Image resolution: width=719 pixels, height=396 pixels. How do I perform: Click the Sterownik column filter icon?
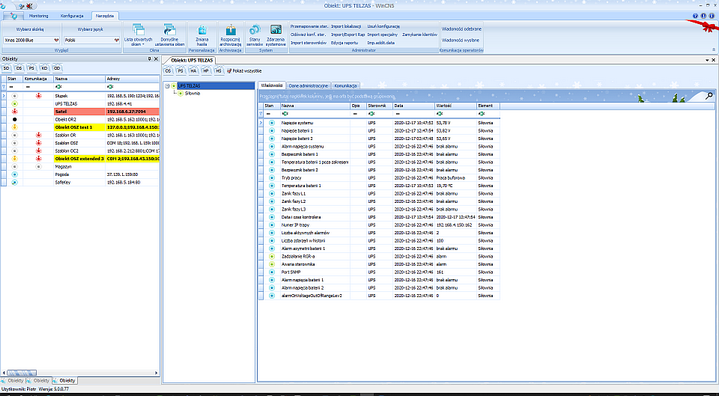[x=371, y=113]
